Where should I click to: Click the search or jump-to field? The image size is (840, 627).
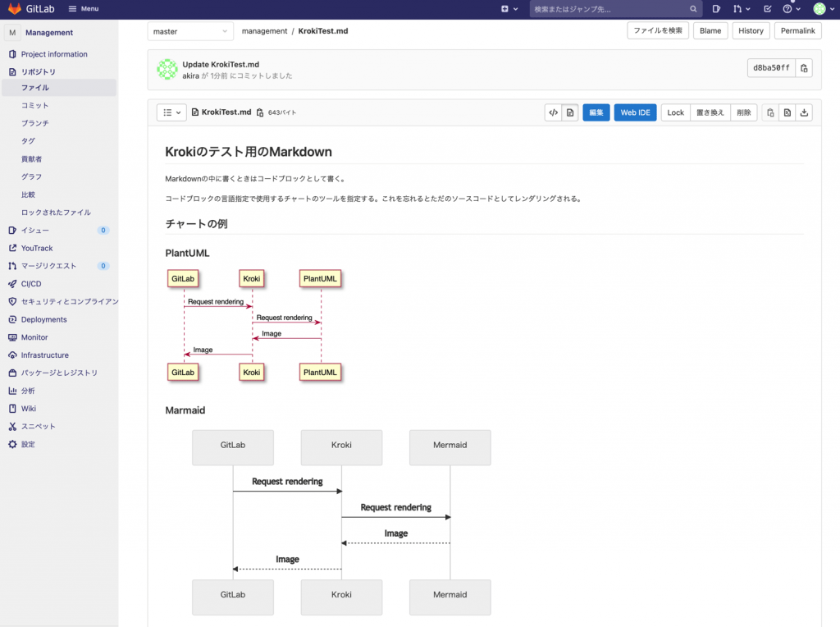click(x=615, y=8)
